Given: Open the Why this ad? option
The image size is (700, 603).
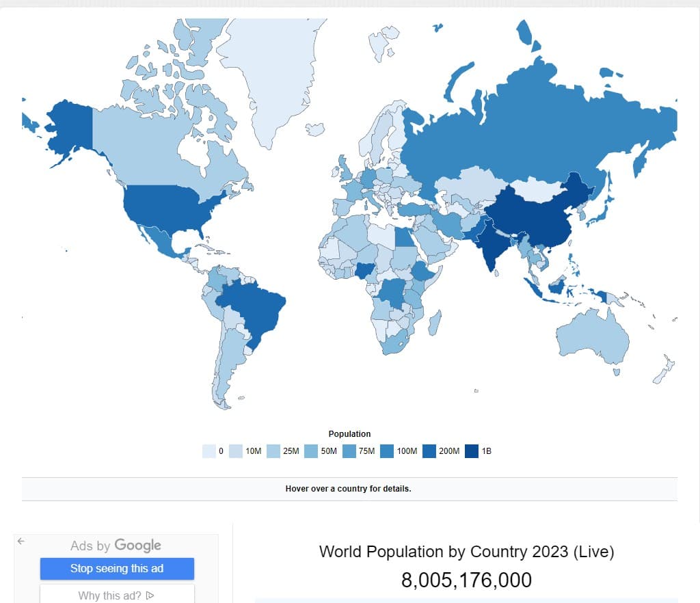Looking at the screenshot, I should point(117,595).
